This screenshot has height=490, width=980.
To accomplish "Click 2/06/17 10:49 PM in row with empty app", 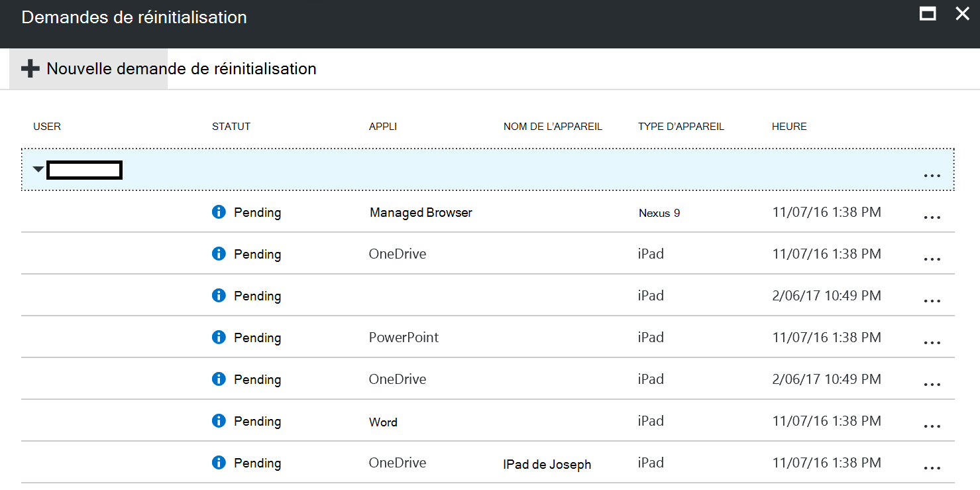I will tap(827, 296).
